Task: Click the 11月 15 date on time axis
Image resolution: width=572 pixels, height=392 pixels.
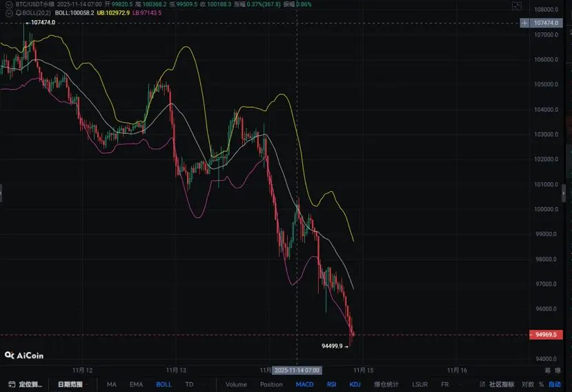Action: (x=364, y=371)
